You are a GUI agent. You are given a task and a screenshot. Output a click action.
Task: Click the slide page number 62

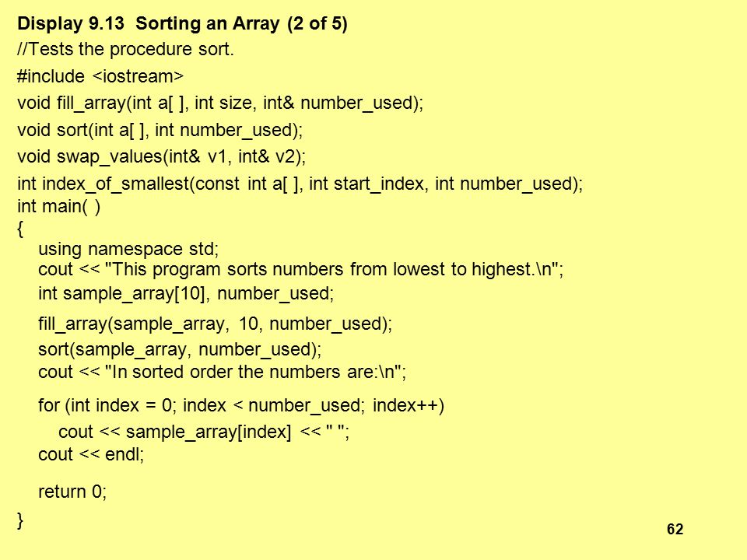(675, 529)
